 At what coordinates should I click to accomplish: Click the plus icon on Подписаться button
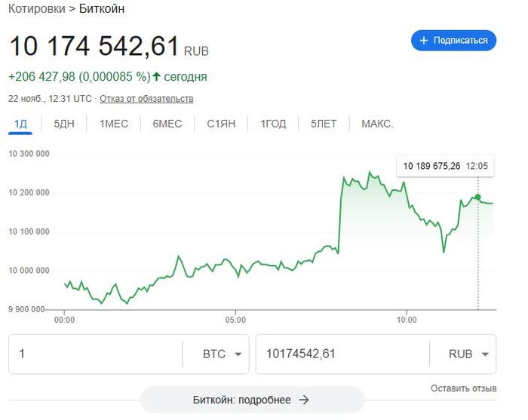click(x=424, y=41)
